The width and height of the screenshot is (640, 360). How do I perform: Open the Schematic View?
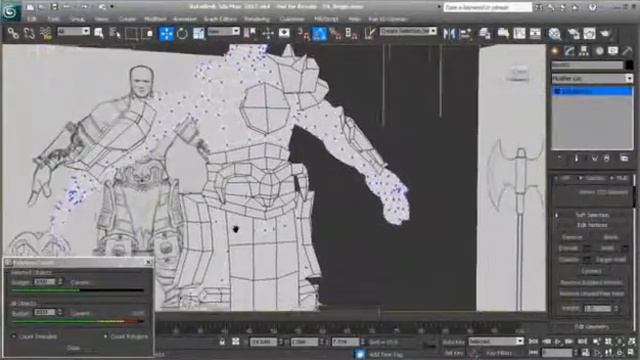click(x=535, y=33)
